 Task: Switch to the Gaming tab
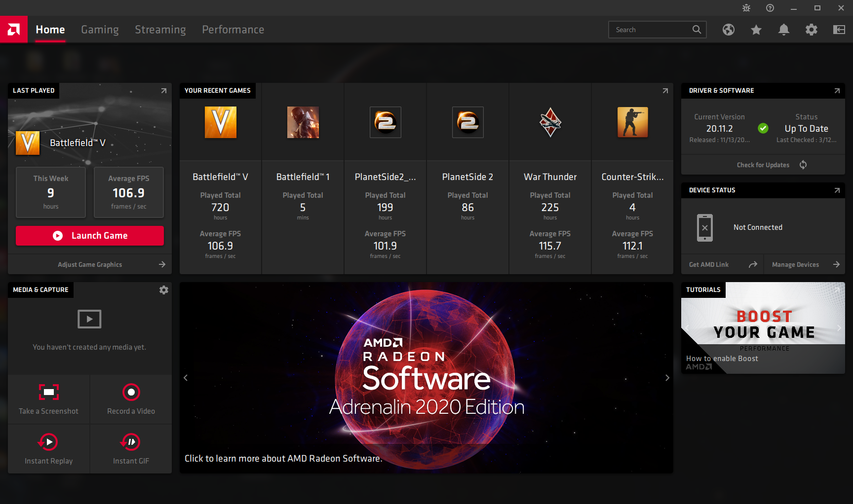click(x=100, y=30)
